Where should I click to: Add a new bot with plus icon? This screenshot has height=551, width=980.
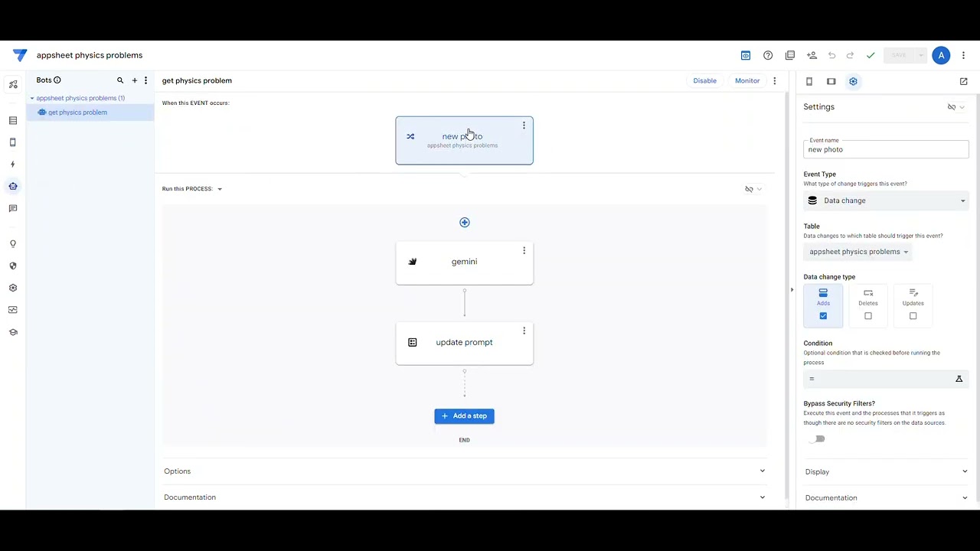point(135,80)
